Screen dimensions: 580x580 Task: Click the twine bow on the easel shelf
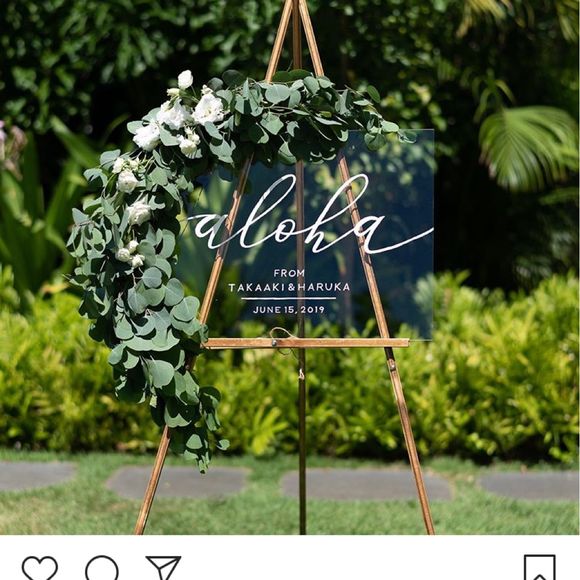[x=283, y=334]
